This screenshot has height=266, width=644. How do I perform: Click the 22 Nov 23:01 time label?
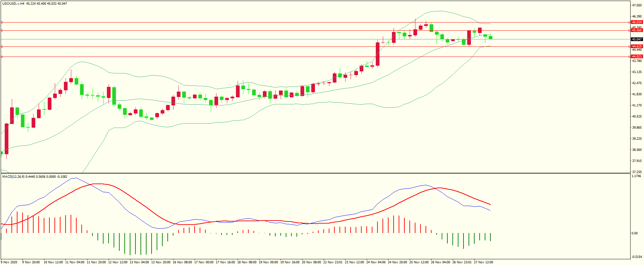(333, 262)
